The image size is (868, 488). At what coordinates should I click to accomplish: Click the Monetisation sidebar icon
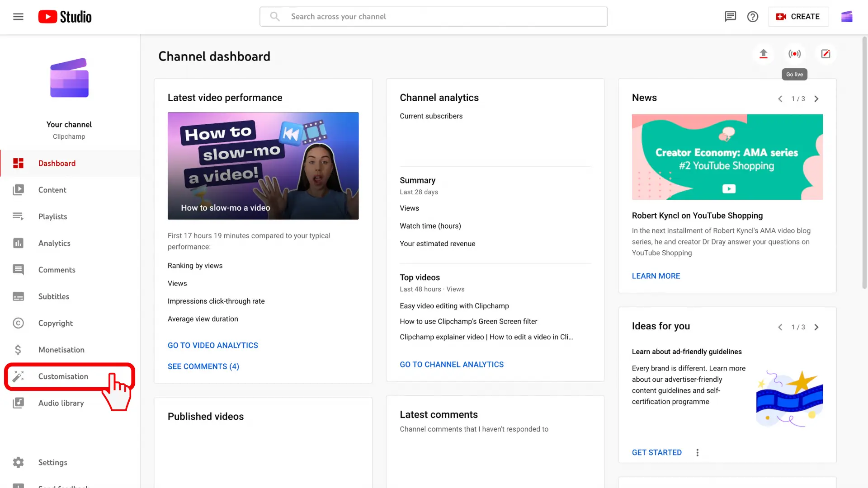click(x=18, y=350)
